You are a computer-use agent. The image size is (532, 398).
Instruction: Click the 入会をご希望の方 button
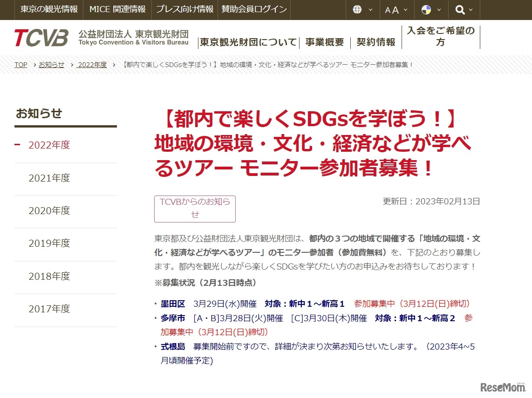pyautogui.click(x=441, y=37)
